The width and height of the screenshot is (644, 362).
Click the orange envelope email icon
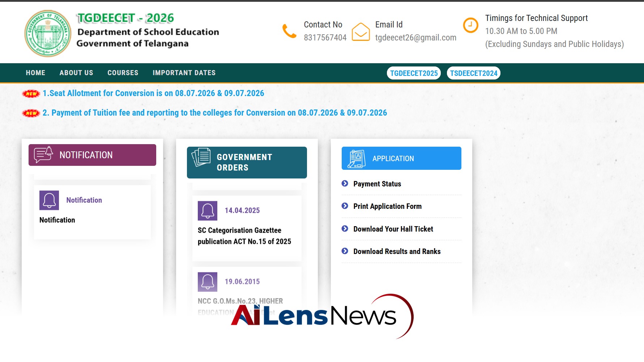click(x=361, y=32)
